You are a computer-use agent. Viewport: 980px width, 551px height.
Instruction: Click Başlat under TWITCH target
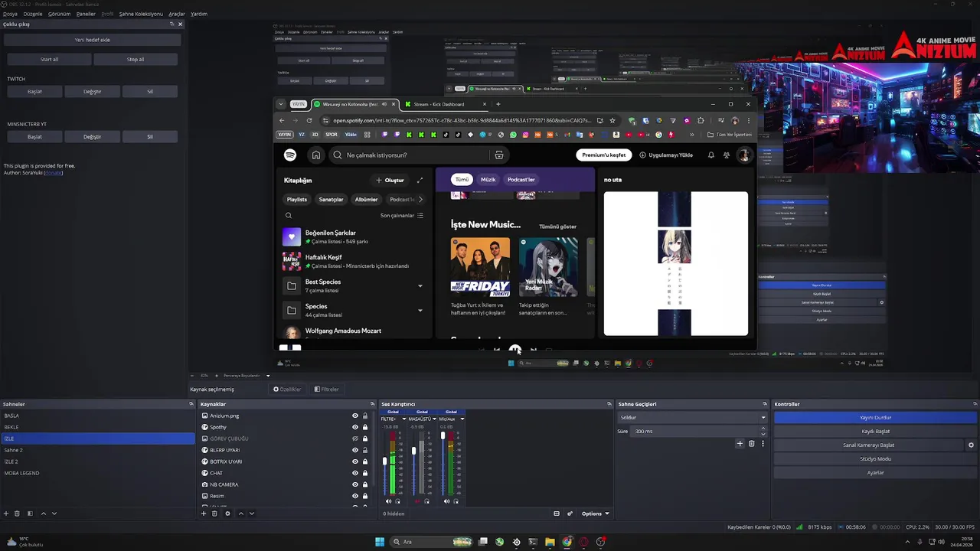coord(34,91)
